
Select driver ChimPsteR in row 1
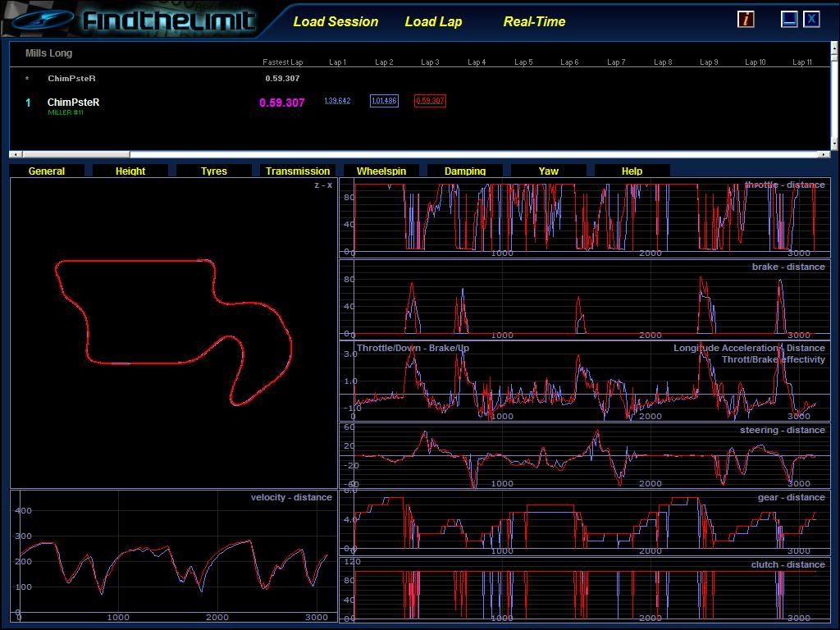(x=73, y=102)
